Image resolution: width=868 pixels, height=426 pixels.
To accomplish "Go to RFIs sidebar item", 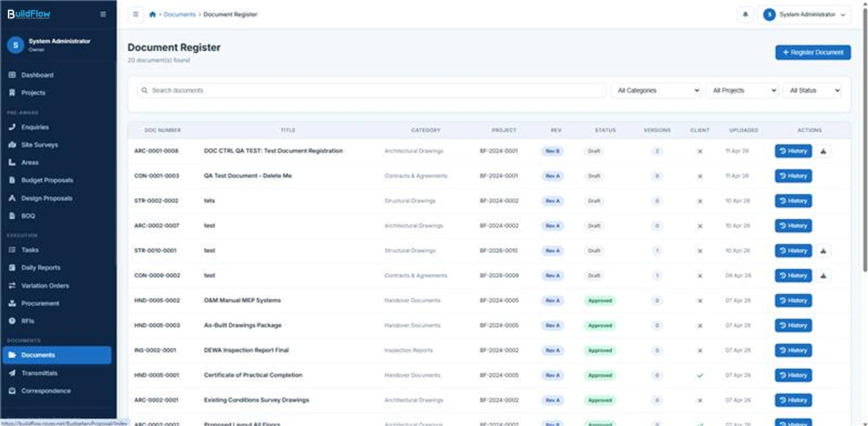I will pyautogui.click(x=28, y=321).
